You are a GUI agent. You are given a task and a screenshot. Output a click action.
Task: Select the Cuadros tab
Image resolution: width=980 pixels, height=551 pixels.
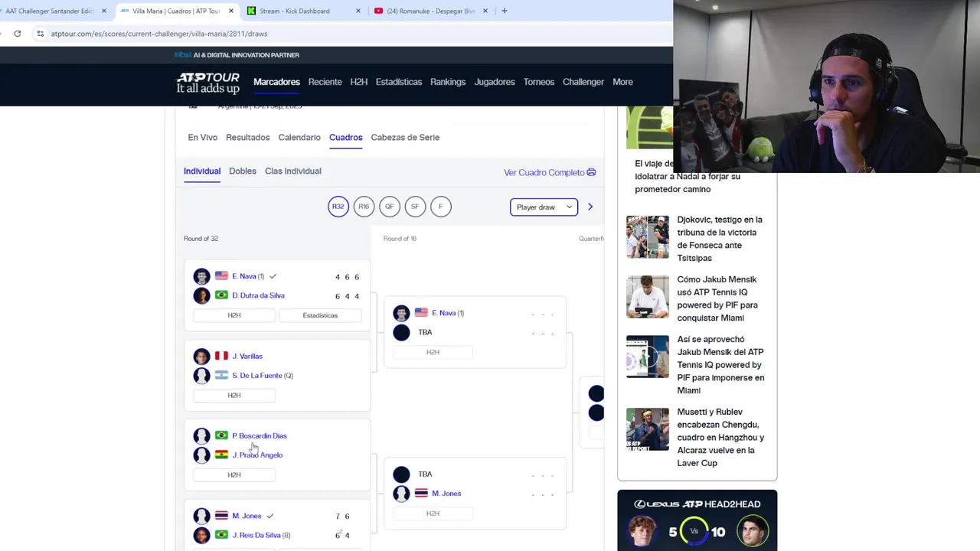click(x=345, y=137)
